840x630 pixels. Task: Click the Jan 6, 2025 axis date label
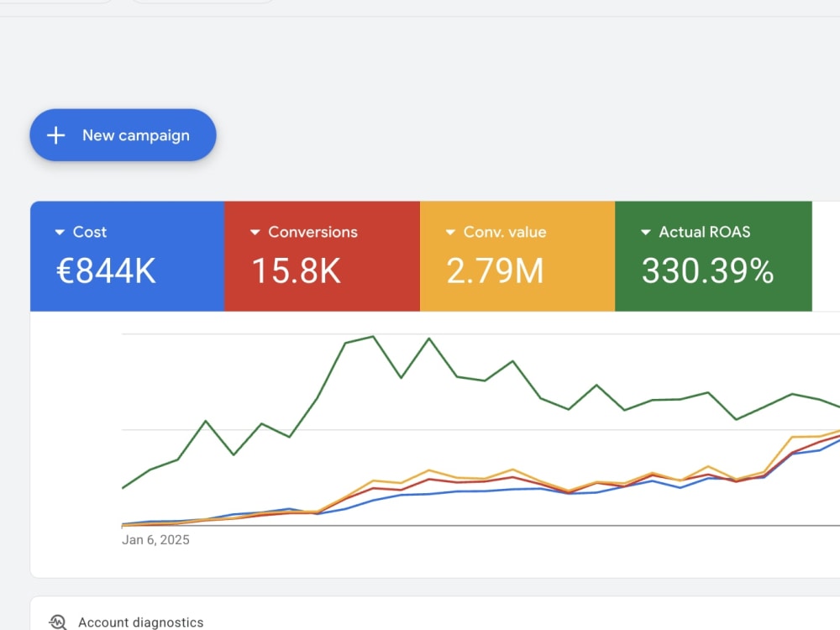pyautogui.click(x=155, y=539)
